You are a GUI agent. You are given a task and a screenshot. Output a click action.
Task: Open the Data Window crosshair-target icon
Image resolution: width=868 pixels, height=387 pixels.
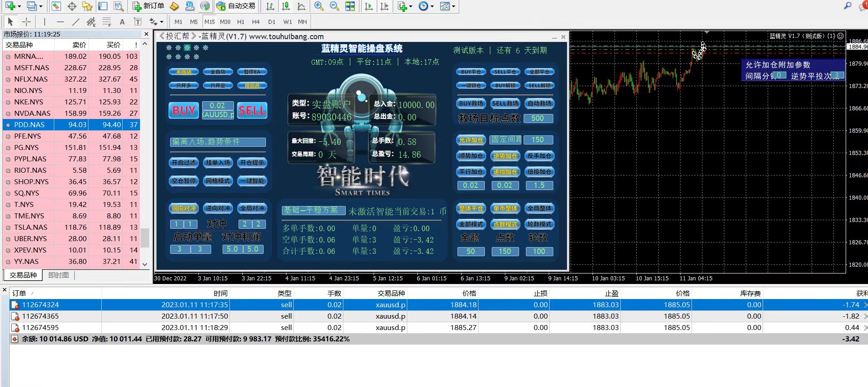(72, 6)
